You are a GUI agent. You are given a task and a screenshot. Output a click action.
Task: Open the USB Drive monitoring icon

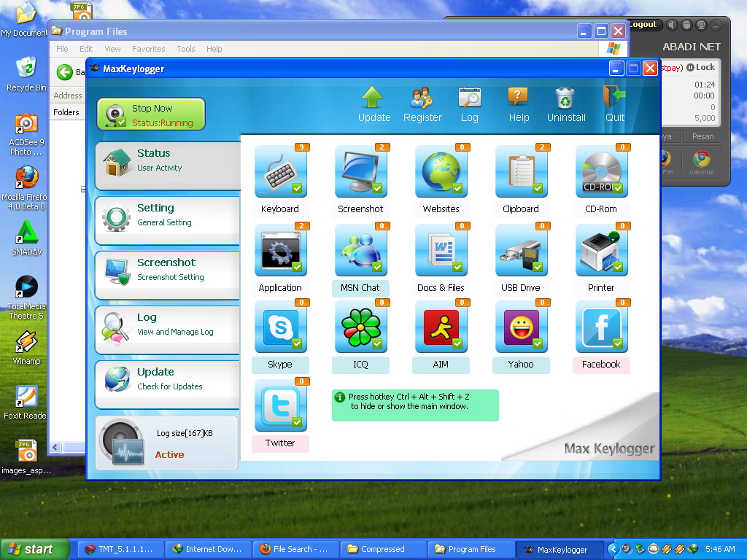(x=521, y=250)
